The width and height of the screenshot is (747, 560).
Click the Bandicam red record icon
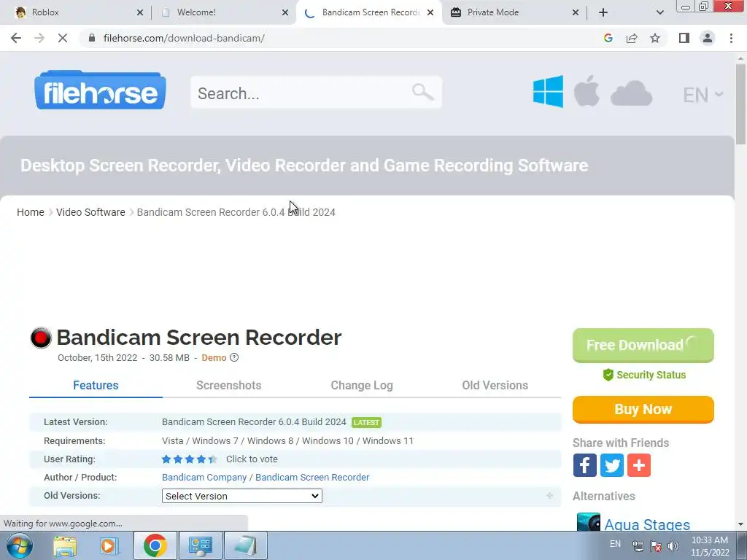[x=41, y=338]
